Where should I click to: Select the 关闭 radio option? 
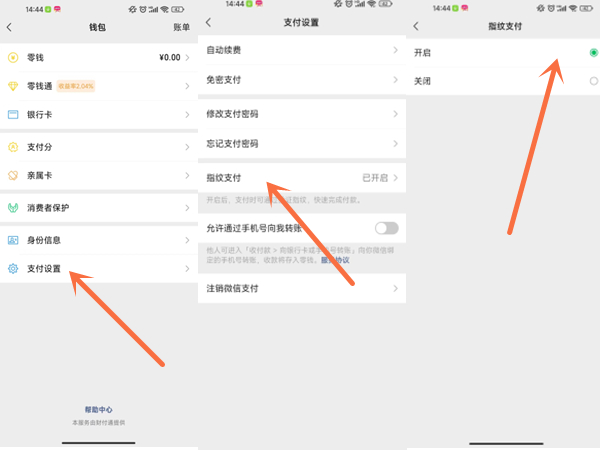(x=593, y=80)
